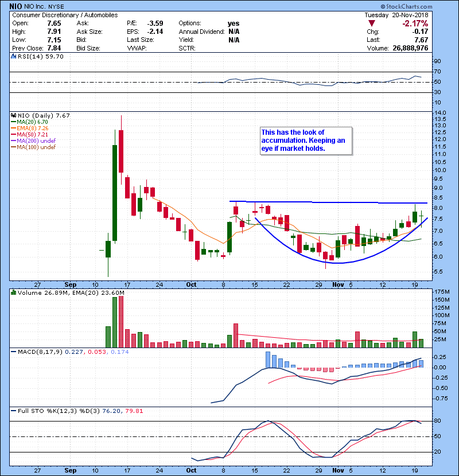Click the RSI indicator icon beside RSI(14)
This screenshot has width=459, height=476.
point(13,56)
